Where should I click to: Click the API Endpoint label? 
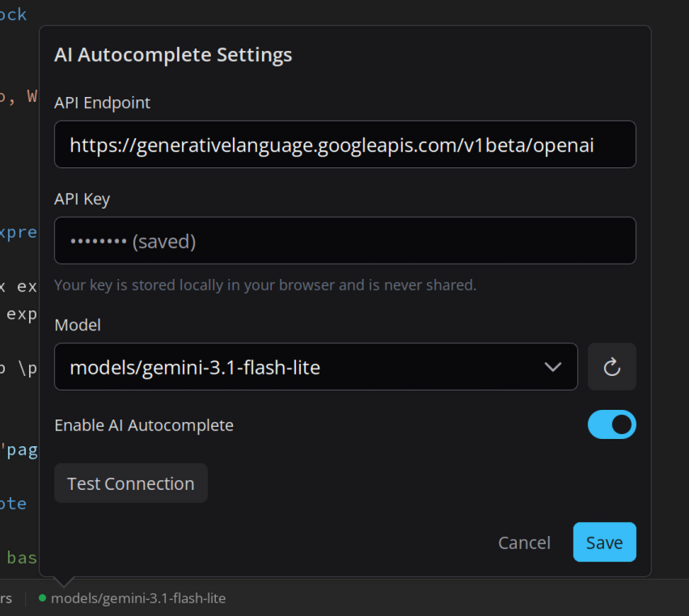coord(103,103)
